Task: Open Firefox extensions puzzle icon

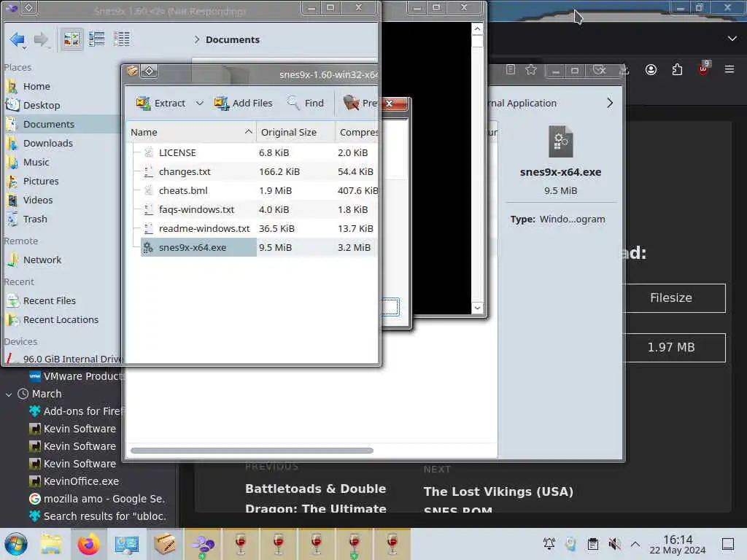Action: [x=677, y=70]
